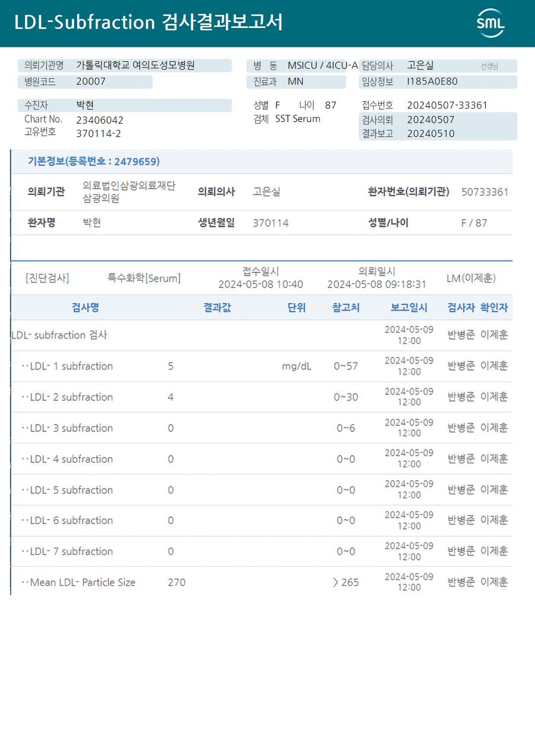The width and height of the screenshot is (535, 756).
Task: Select department value 'MN'
Action: pos(295,81)
